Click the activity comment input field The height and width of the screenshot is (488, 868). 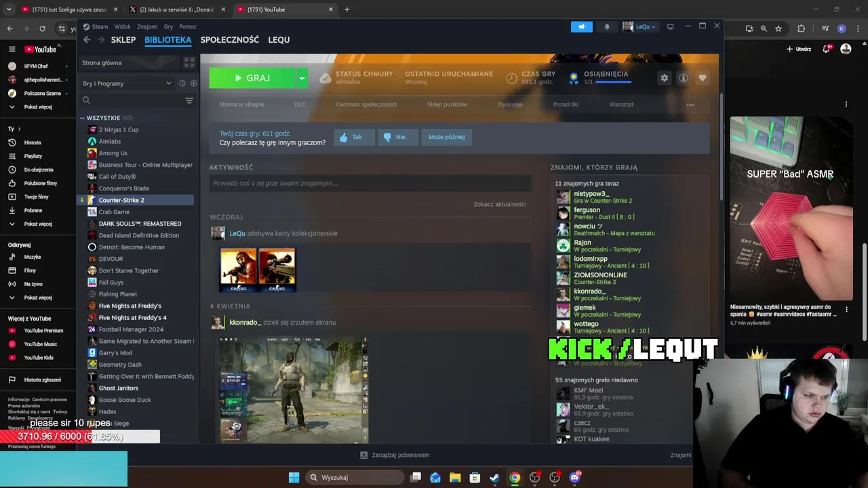click(370, 183)
